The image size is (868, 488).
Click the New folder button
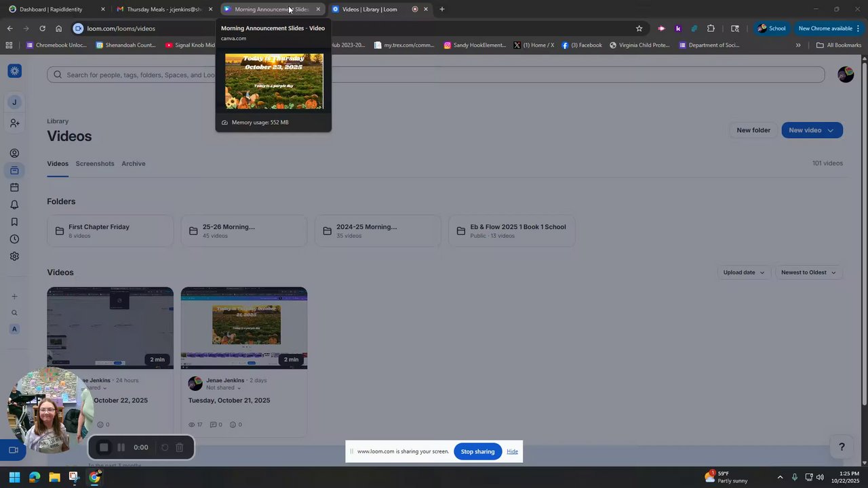753,130
